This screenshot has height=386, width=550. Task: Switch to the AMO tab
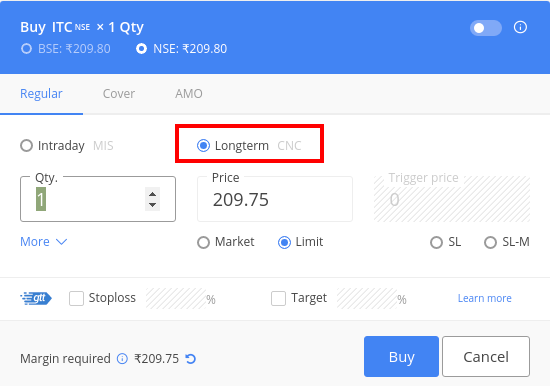click(189, 94)
